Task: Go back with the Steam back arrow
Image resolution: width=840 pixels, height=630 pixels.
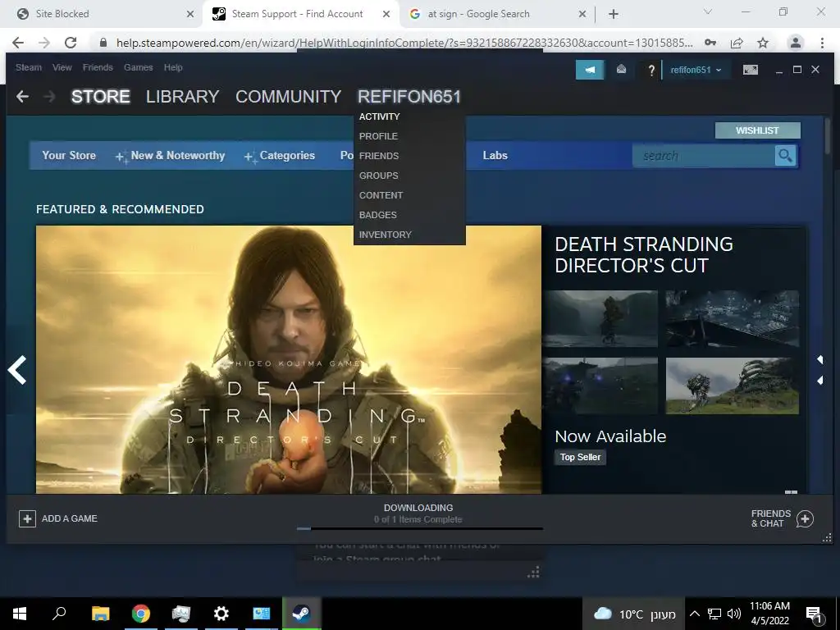Action: click(22, 97)
